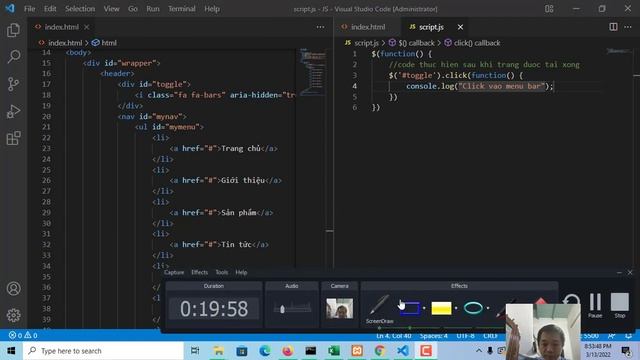Image resolution: width=640 pixels, height=360 pixels.
Task: Click the split editor right icon
Action: point(613,27)
